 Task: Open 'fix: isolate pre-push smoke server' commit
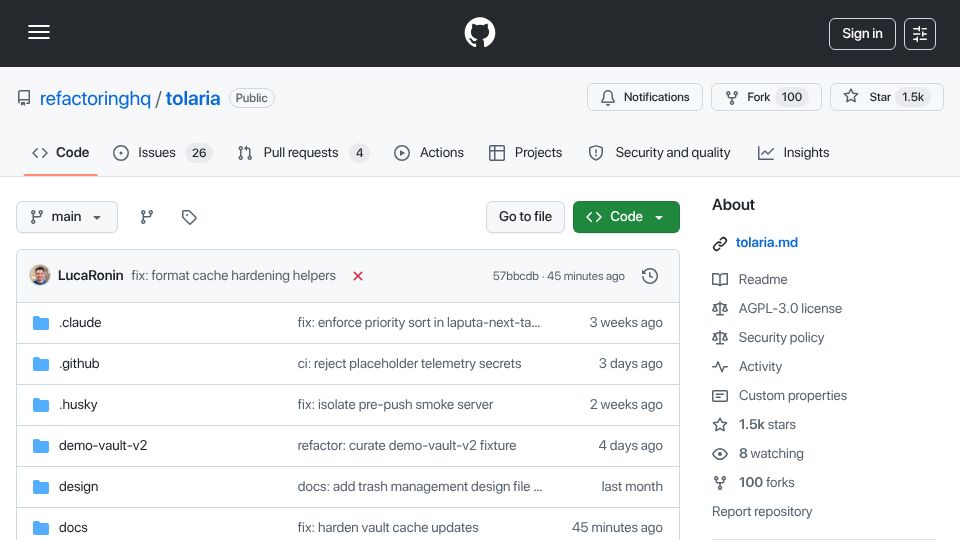(395, 405)
